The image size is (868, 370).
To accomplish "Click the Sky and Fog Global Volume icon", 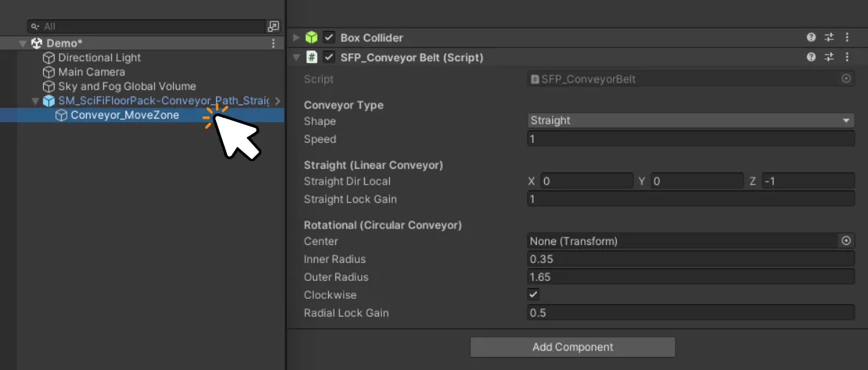I will 49,86.
